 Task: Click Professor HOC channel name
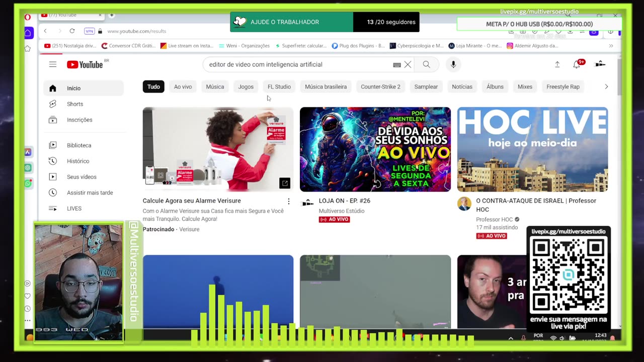(x=495, y=220)
